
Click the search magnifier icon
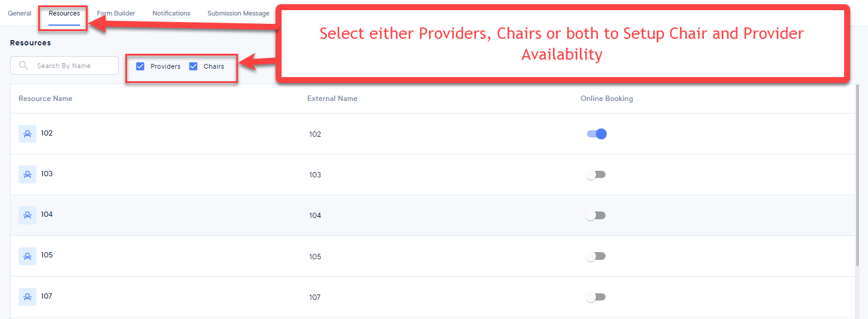coord(24,66)
